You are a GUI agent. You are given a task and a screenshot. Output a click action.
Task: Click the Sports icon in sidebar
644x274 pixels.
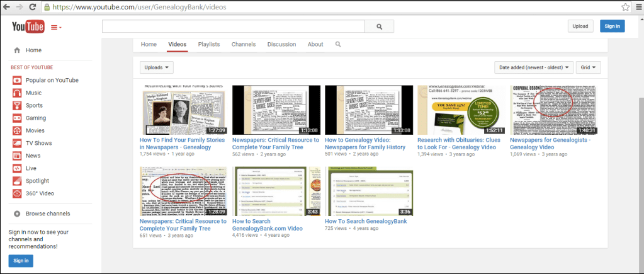pyautogui.click(x=17, y=106)
